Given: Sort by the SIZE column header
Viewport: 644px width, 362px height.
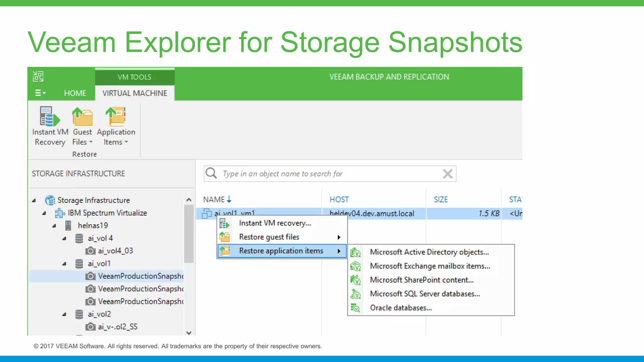Looking at the screenshot, I should coord(441,200).
